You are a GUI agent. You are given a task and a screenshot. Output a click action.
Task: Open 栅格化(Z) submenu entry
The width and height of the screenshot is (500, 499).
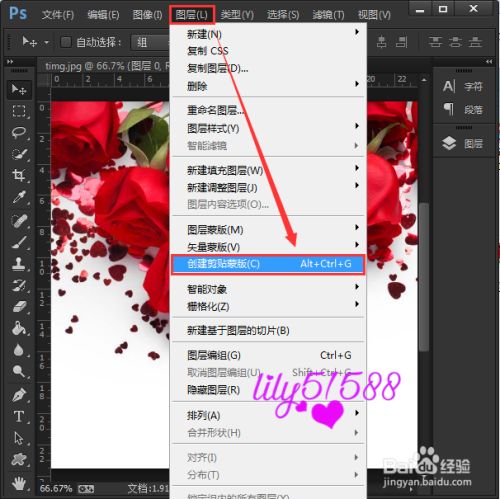point(267,306)
